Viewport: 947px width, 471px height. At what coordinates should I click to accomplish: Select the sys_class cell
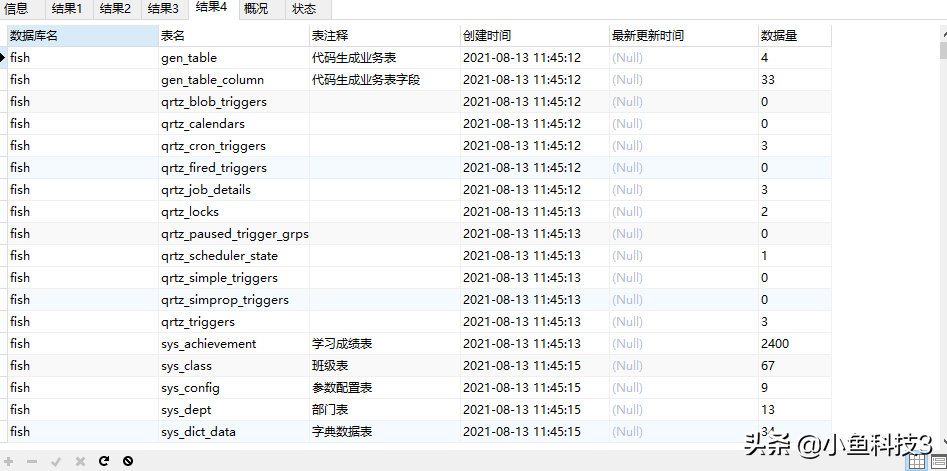click(234, 365)
